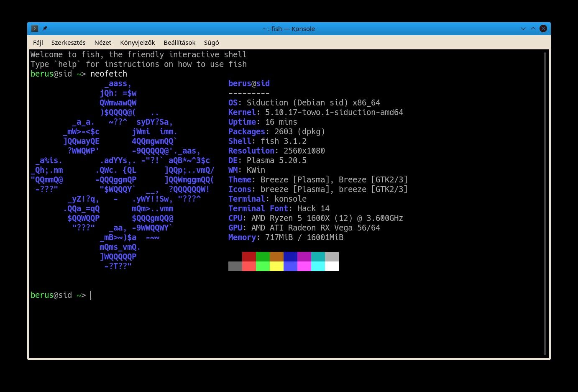This screenshot has height=392, width=578.
Task: Click the CPU line 'AMD Ryzen 5 1600X'
Action: click(x=290, y=218)
